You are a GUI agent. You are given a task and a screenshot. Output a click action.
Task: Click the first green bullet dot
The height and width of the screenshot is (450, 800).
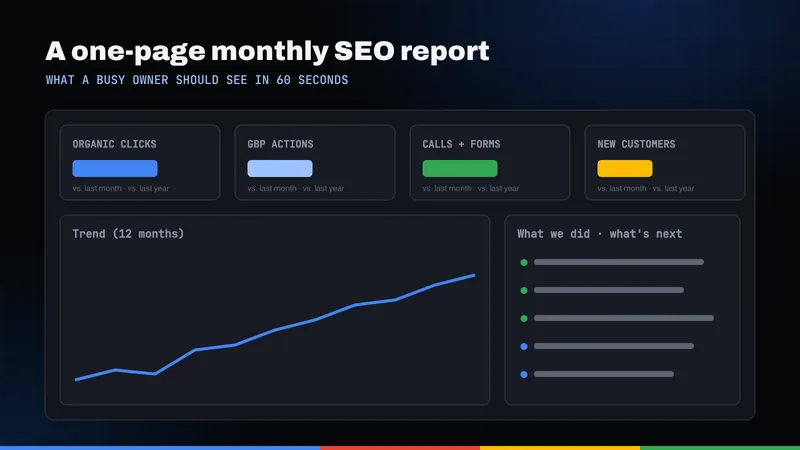[x=524, y=262]
